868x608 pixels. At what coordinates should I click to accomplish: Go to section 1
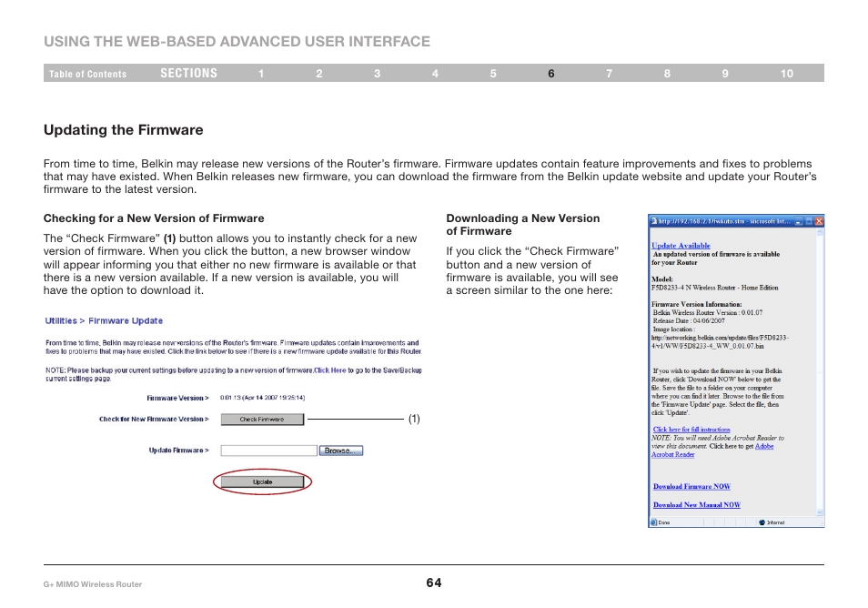click(261, 74)
